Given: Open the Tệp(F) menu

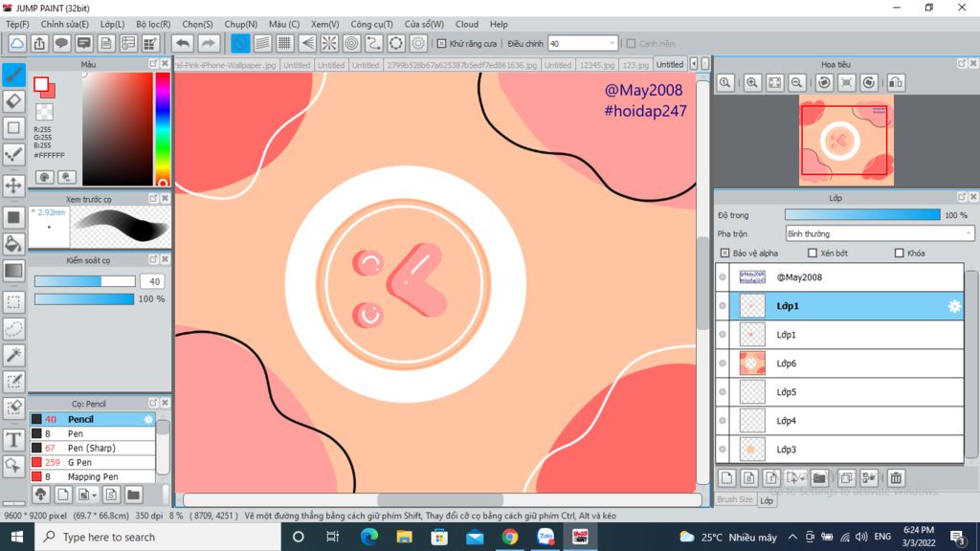Looking at the screenshot, I should 17,24.
